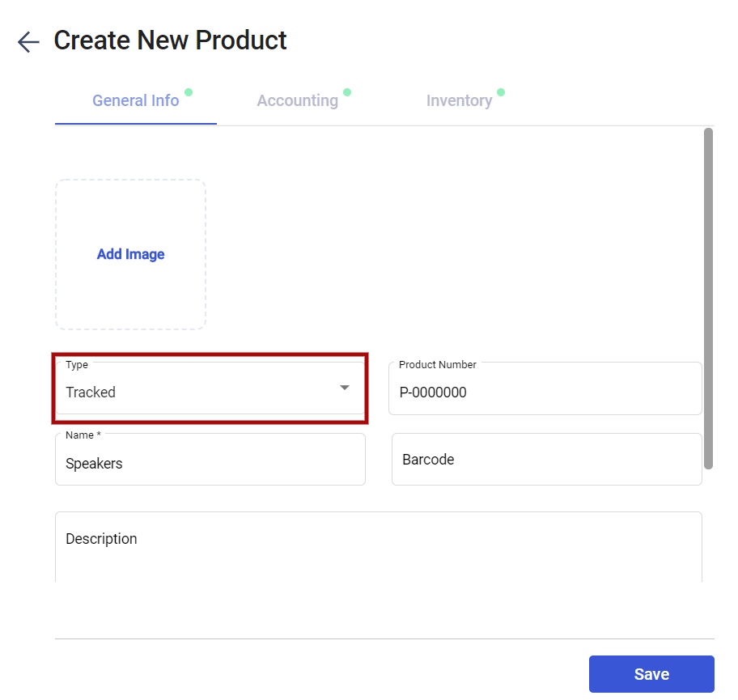Open the Accounting tab

point(298,100)
